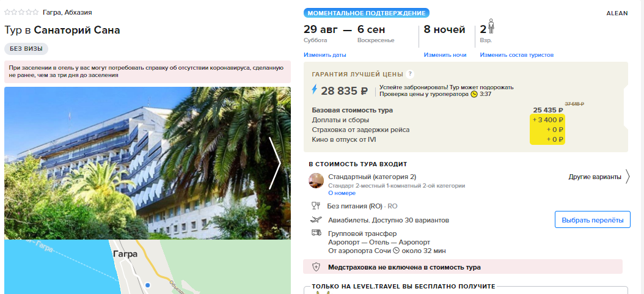The image size is (644, 294).
Task: Click the airplane icon next to Авиабилеты
Action: 317,219
